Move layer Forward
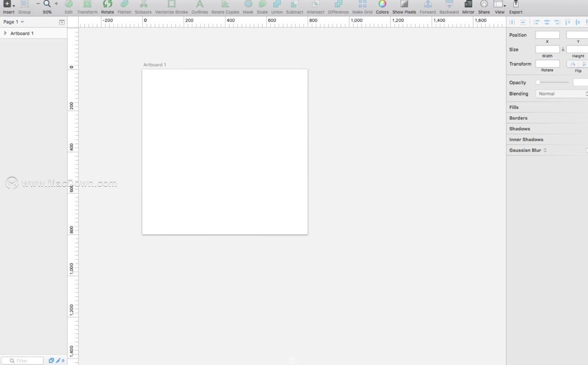 pyautogui.click(x=428, y=4)
